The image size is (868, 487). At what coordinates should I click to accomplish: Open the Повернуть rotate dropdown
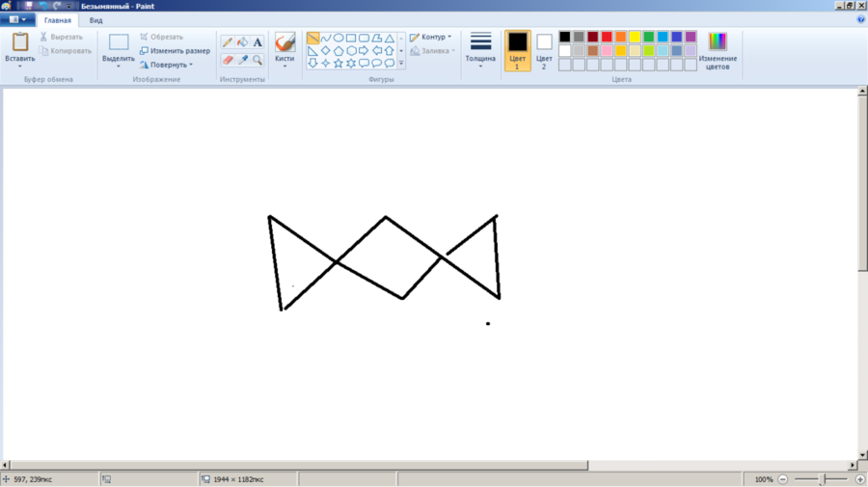(x=166, y=65)
